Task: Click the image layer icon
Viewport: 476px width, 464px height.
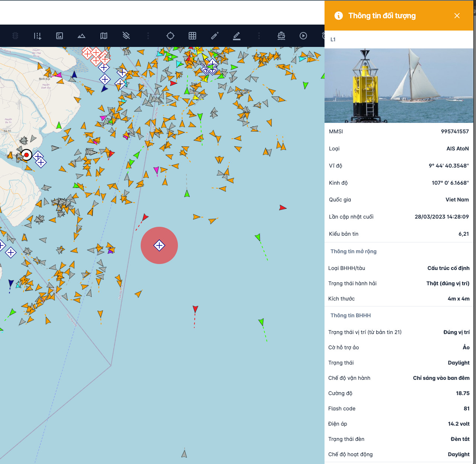Action: point(60,36)
